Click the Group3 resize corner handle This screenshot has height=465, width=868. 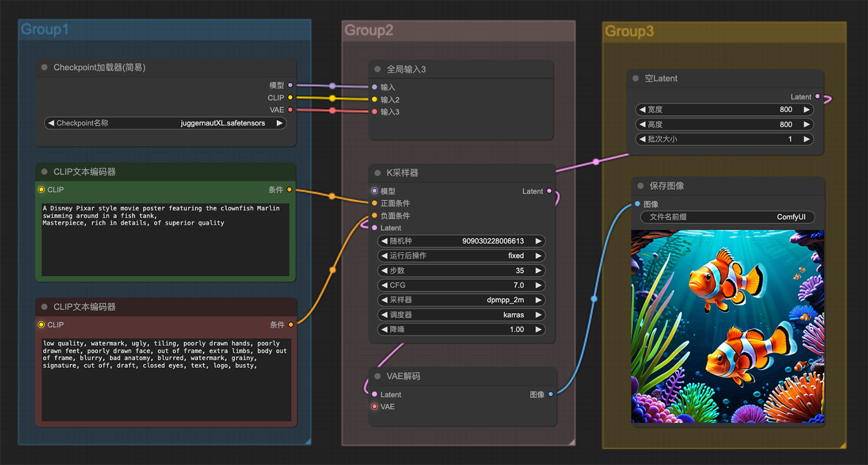843,445
